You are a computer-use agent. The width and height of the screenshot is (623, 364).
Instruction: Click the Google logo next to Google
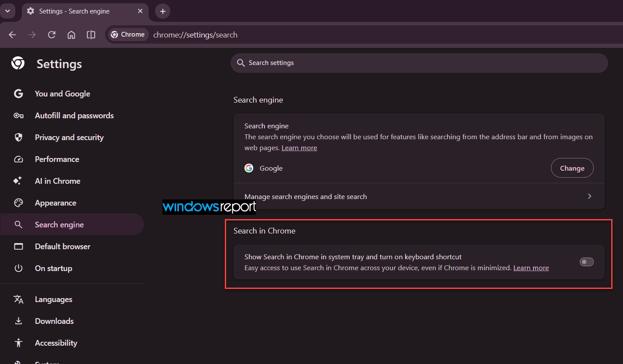(249, 168)
